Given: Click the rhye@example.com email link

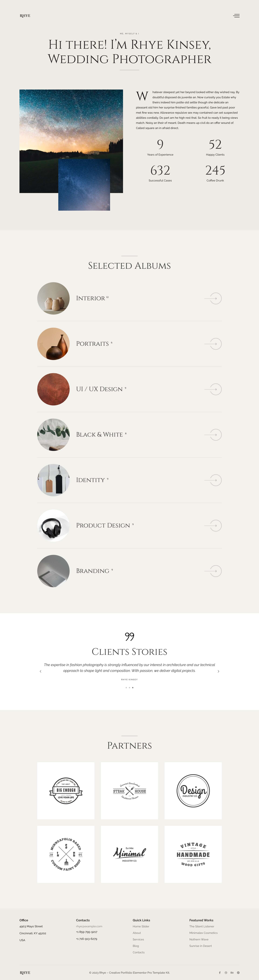Looking at the screenshot, I should (89, 926).
